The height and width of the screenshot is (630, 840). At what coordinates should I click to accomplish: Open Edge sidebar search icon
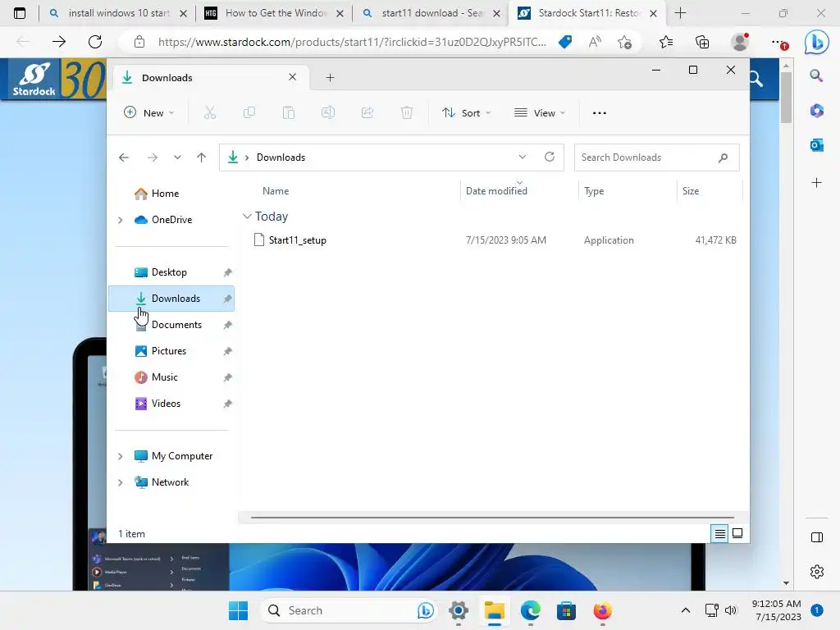(816, 76)
